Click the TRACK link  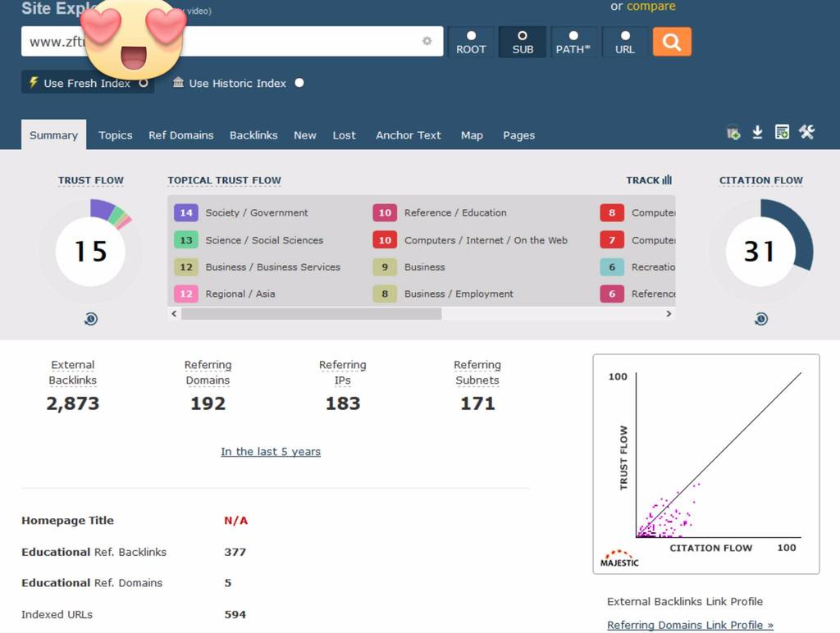[x=649, y=180]
